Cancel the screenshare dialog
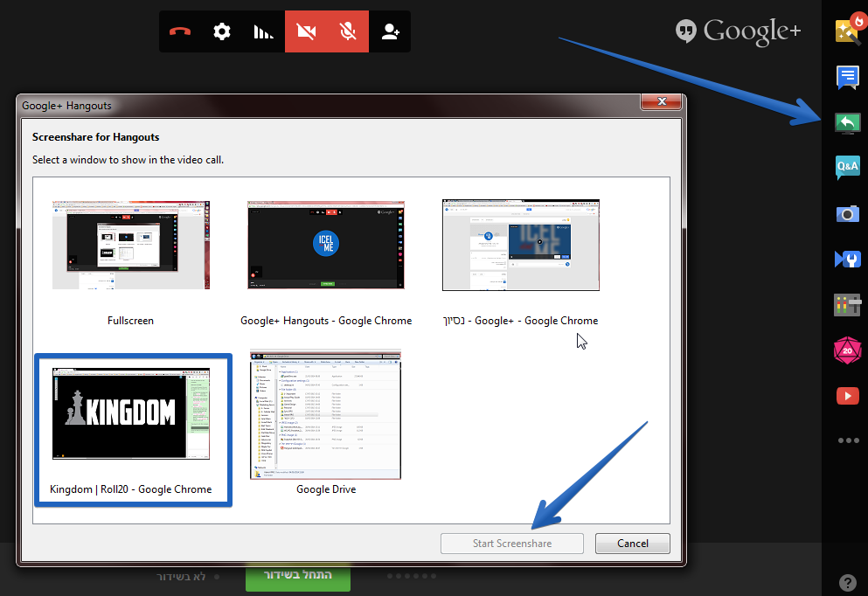 633,544
